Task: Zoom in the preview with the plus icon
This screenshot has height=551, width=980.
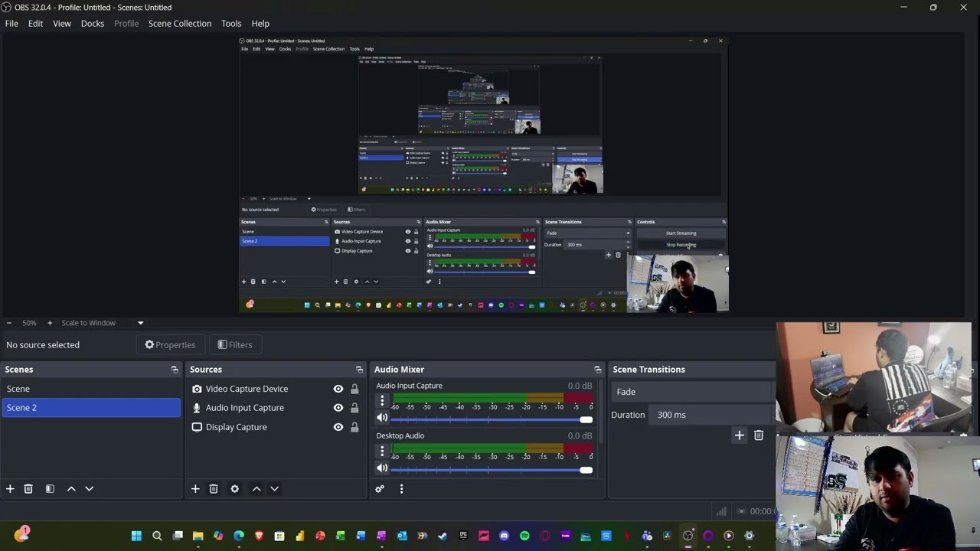Action: click(50, 323)
